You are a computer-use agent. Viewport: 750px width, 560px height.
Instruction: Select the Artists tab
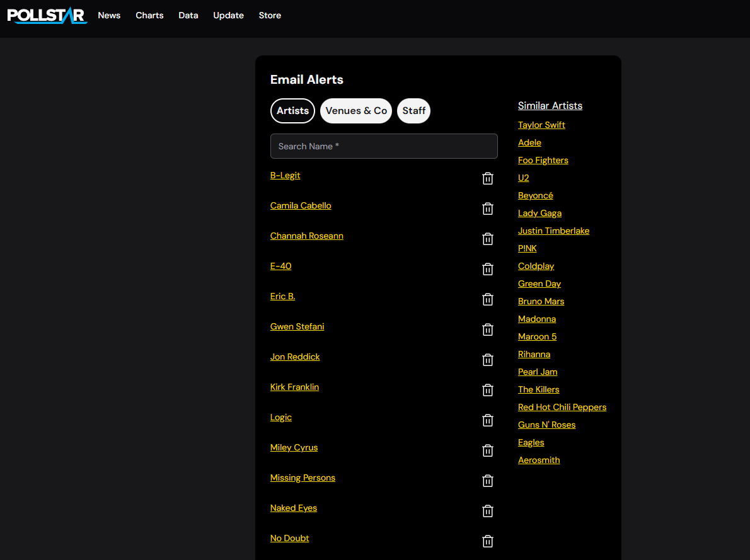click(x=292, y=111)
